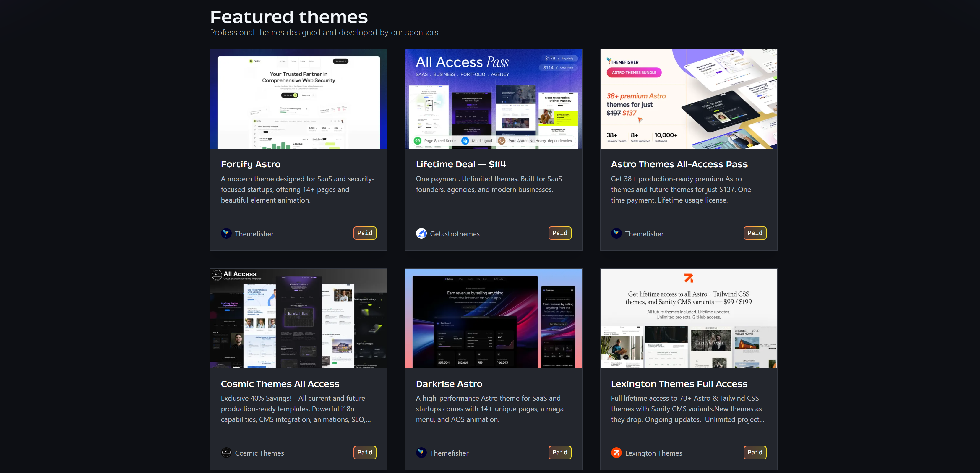Click Paid badge on Cosmic Themes All Access

click(x=365, y=452)
